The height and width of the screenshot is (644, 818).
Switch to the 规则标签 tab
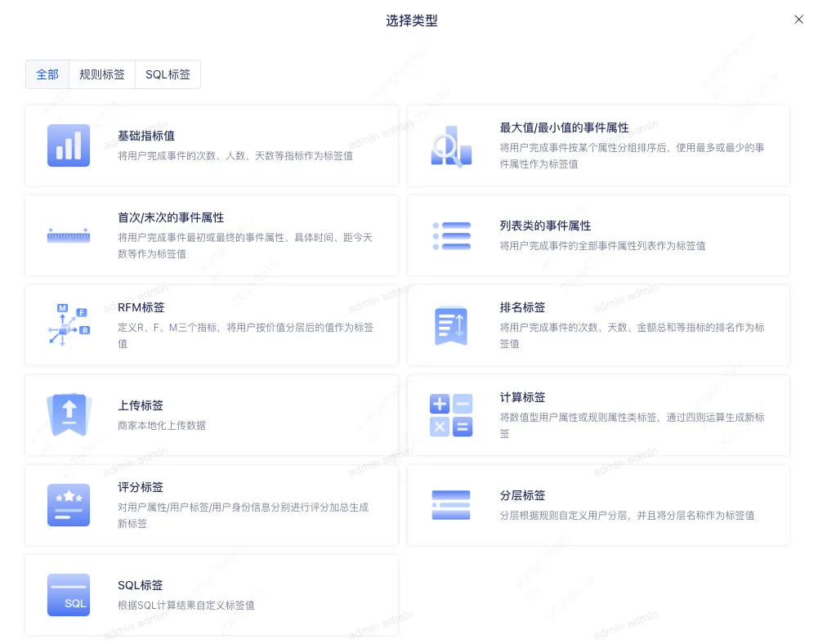102,74
